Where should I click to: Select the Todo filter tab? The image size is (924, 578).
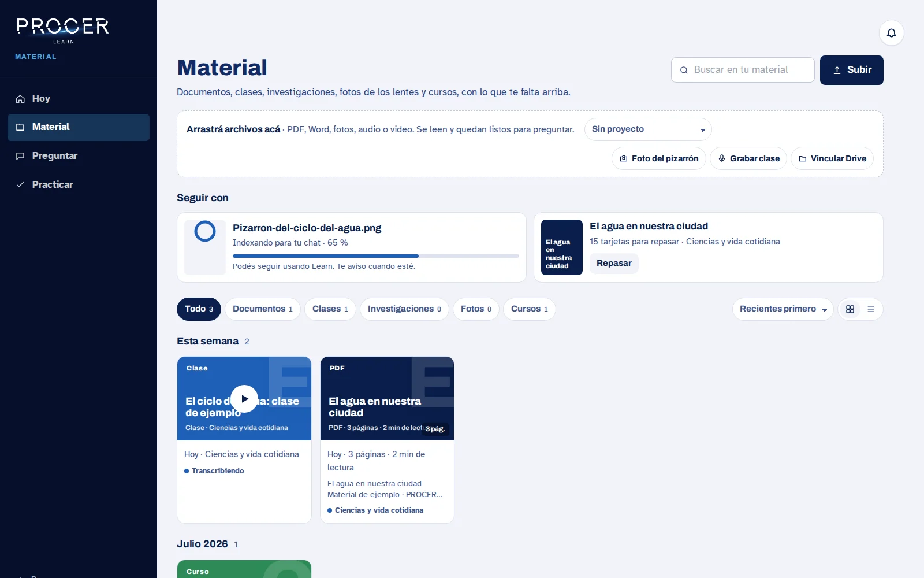pos(199,309)
